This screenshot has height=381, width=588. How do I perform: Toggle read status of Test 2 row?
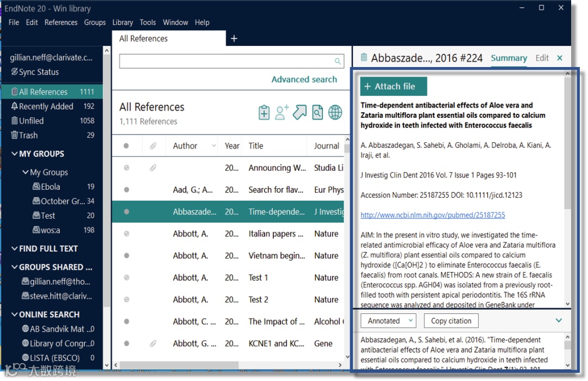tap(127, 300)
